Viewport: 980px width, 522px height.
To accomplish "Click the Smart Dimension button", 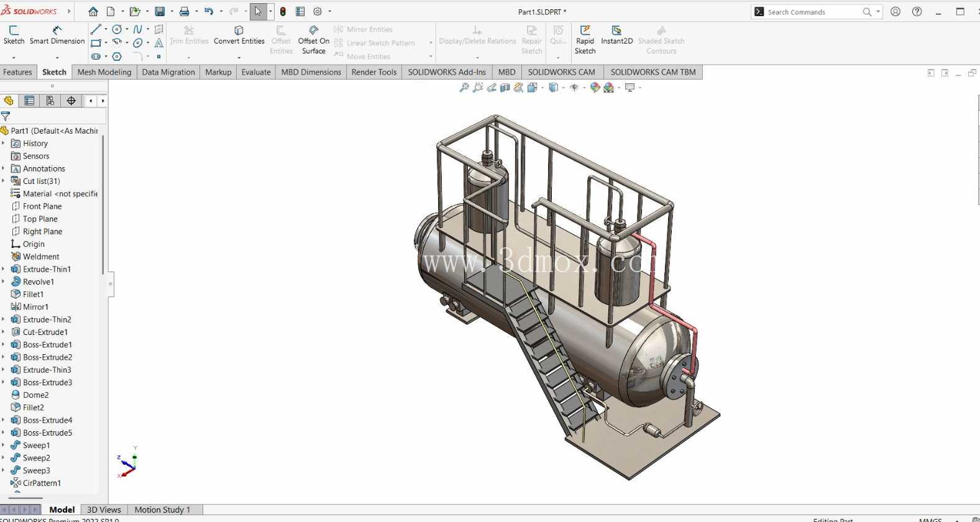I will point(57,35).
